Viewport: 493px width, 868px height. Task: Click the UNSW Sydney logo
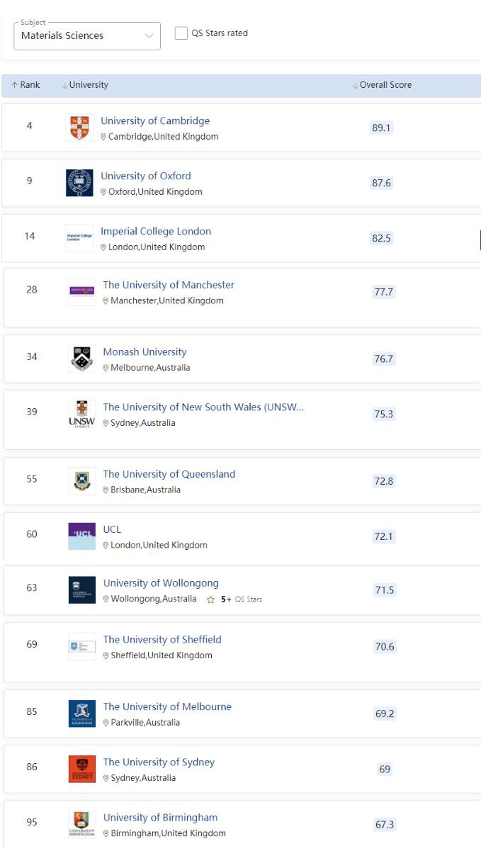(x=81, y=414)
